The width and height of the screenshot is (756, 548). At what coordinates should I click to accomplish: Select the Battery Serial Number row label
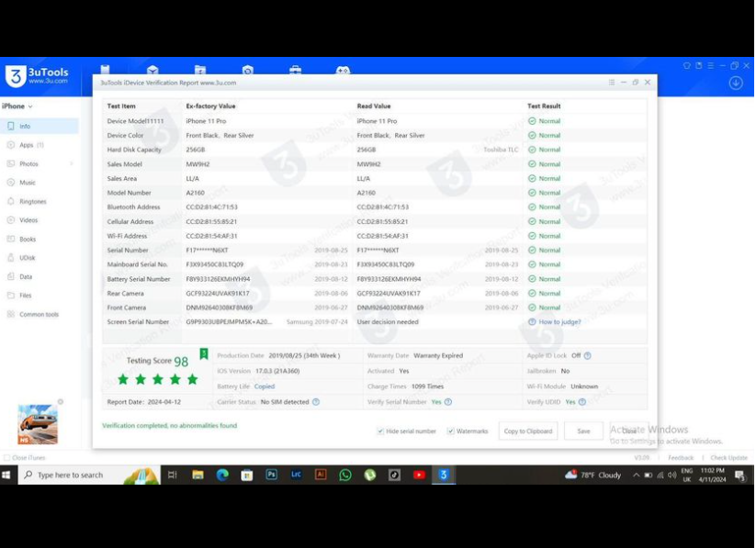click(x=139, y=279)
